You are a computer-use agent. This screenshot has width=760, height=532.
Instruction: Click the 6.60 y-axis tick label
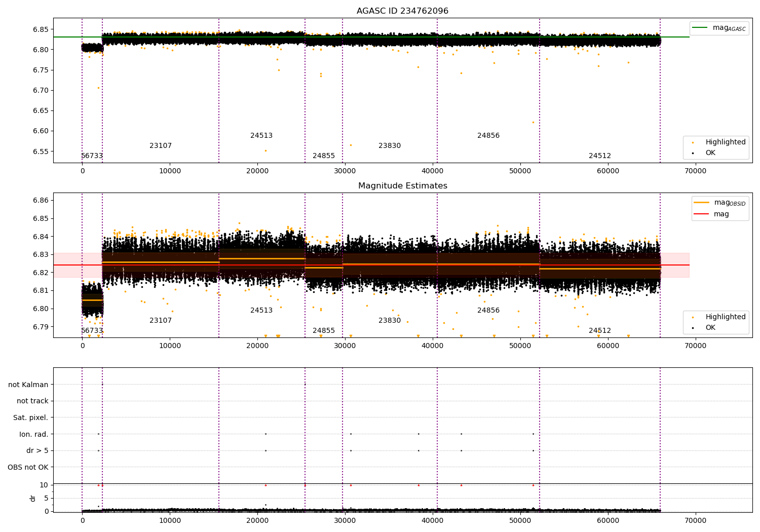click(40, 131)
